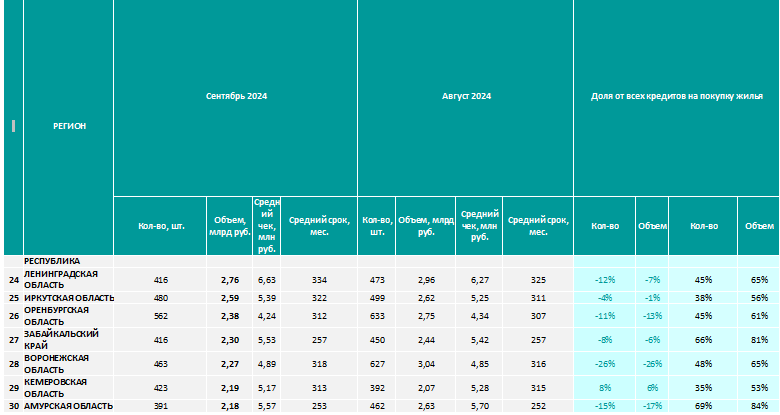
Task: Click 84% in Амурская область row
Action: pyautogui.click(x=760, y=407)
